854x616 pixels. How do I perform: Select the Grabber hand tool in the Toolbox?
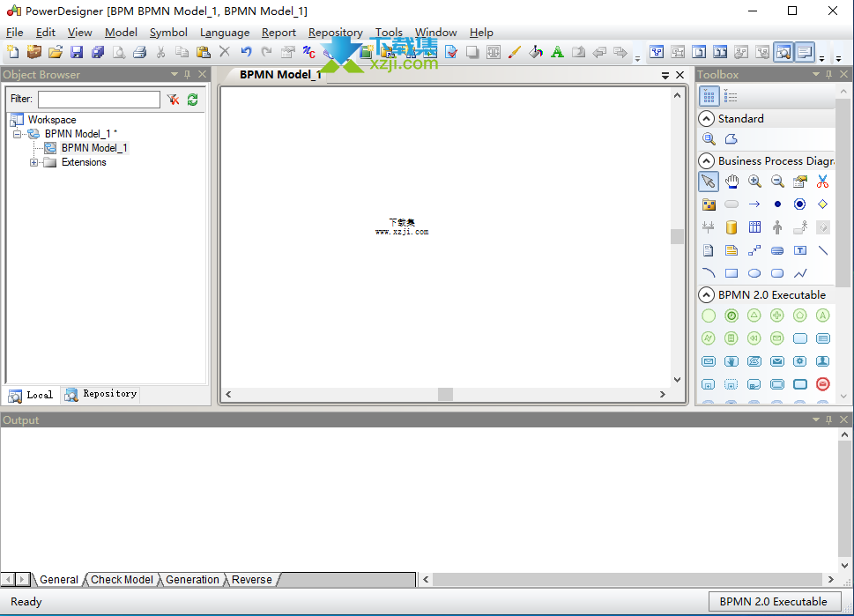[x=731, y=182]
